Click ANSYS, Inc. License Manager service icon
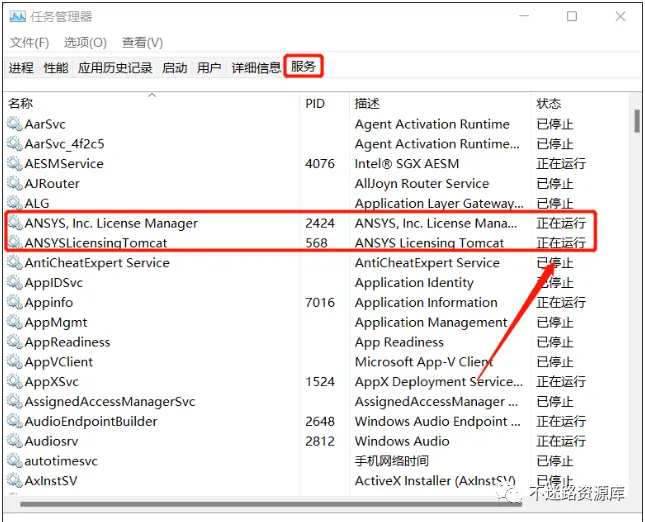Viewport: 645px width, 522px height. point(14,223)
